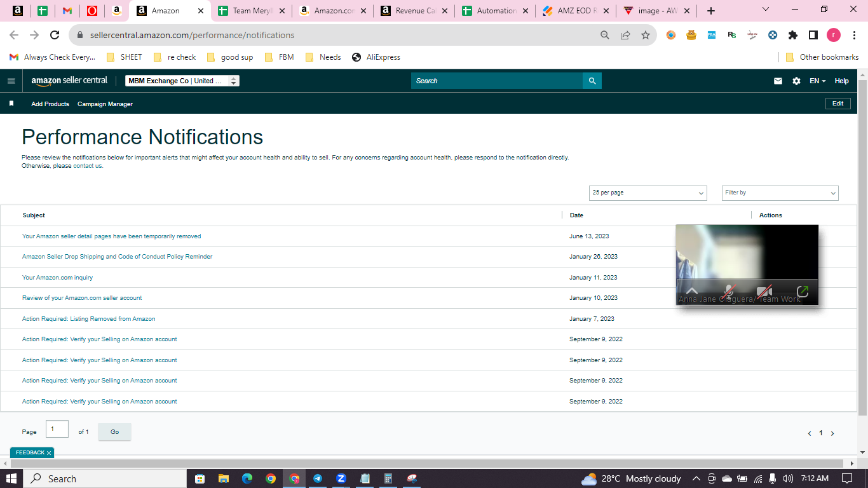Click the white bookmark icon beside Add Products

pyautogui.click(x=11, y=103)
